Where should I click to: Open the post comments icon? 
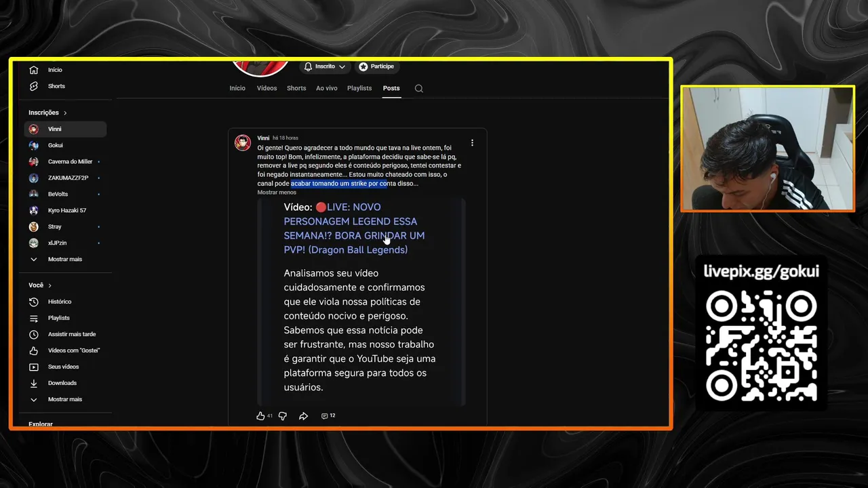tap(325, 415)
